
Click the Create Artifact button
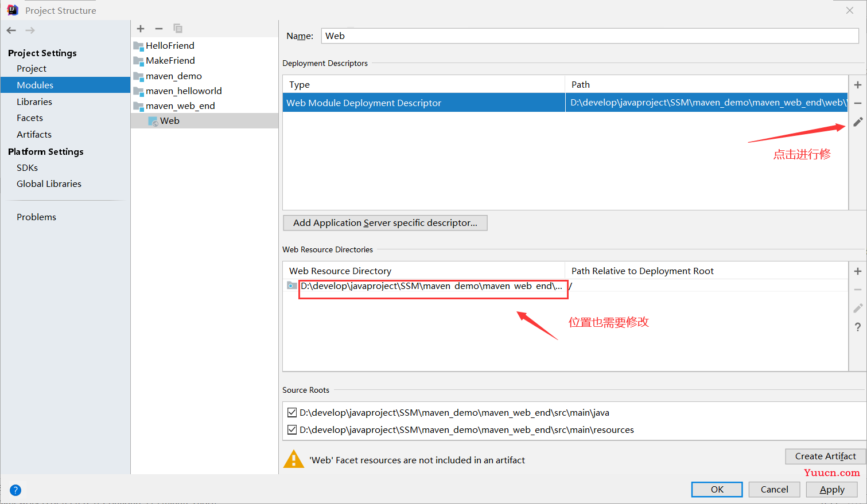tap(825, 456)
